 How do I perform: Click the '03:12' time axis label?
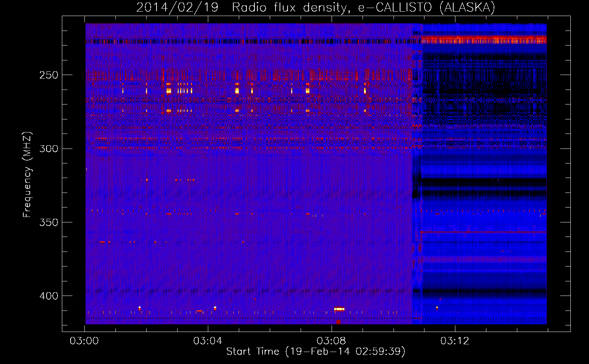click(455, 341)
